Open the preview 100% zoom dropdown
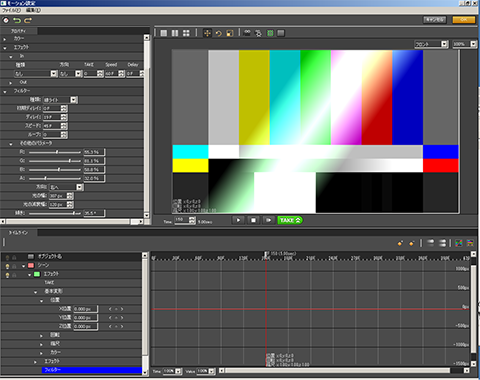This screenshot has width=480, height=380. pos(473,44)
